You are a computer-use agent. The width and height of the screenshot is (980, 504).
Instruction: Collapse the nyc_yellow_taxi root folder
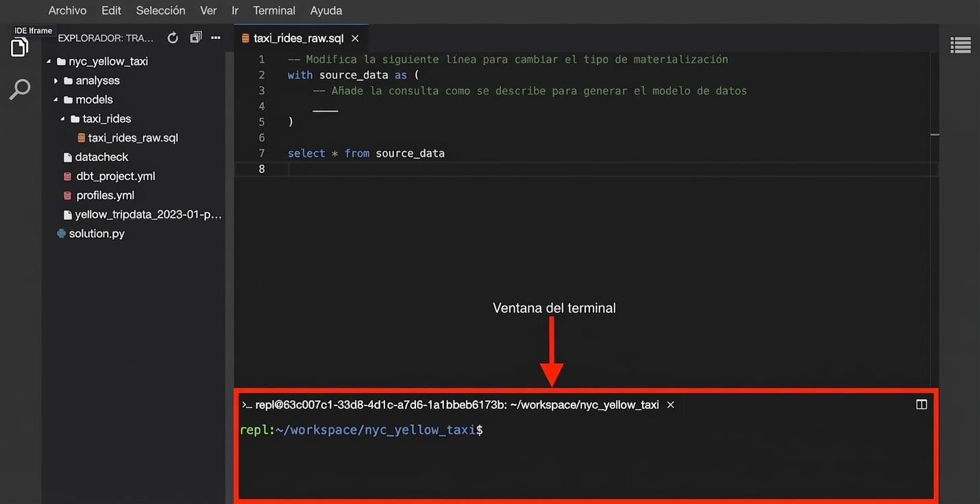[49, 61]
